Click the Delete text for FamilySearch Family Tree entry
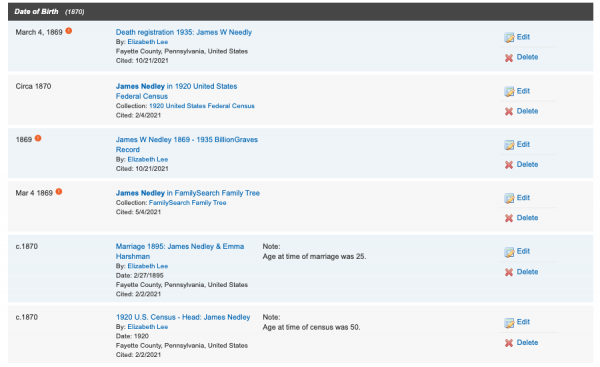 tap(527, 218)
